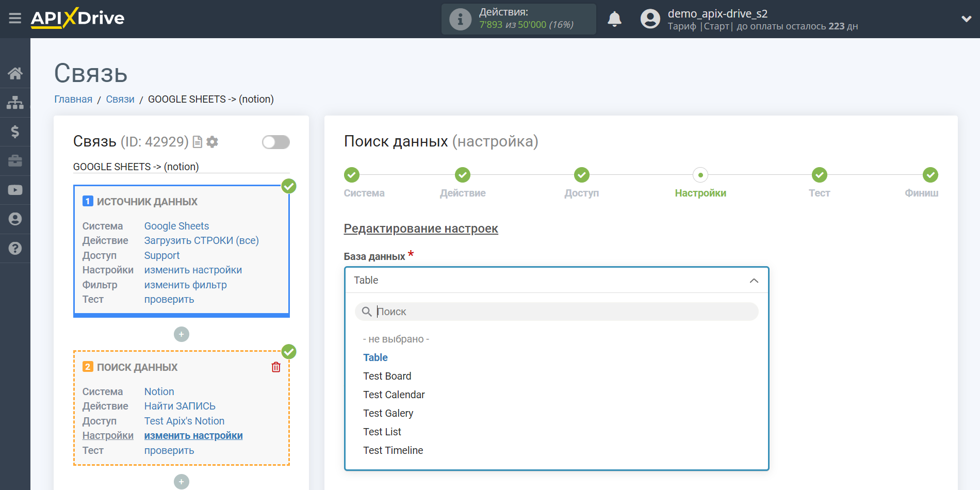Go to Система step
980x490 pixels.
click(352, 175)
